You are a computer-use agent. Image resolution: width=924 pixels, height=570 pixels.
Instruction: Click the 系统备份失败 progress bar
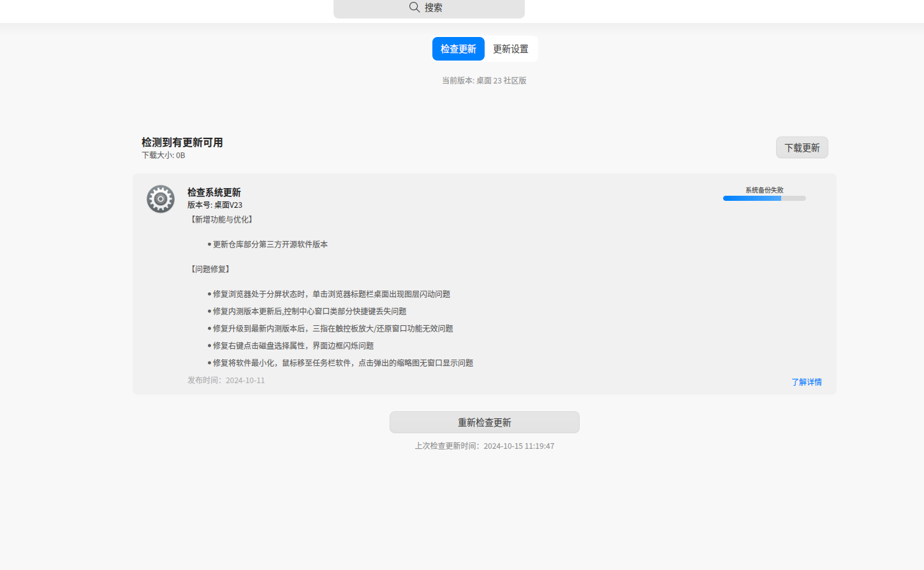(765, 198)
